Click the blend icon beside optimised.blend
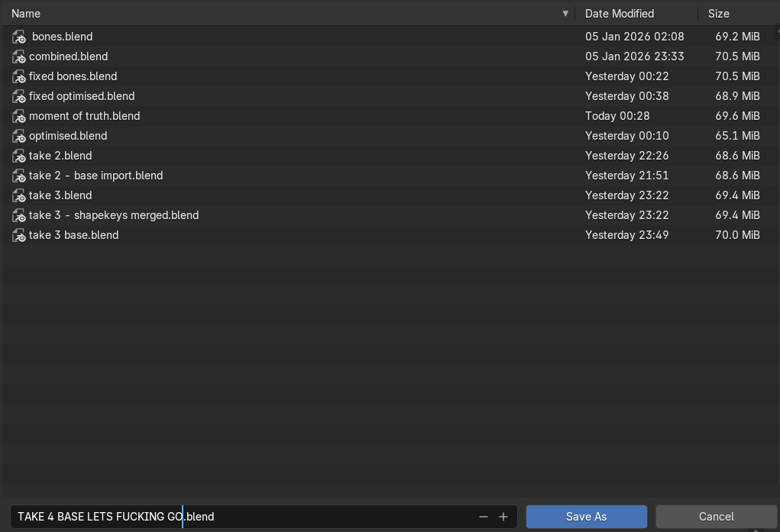This screenshot has height=532, width=780. click(19, 136)
